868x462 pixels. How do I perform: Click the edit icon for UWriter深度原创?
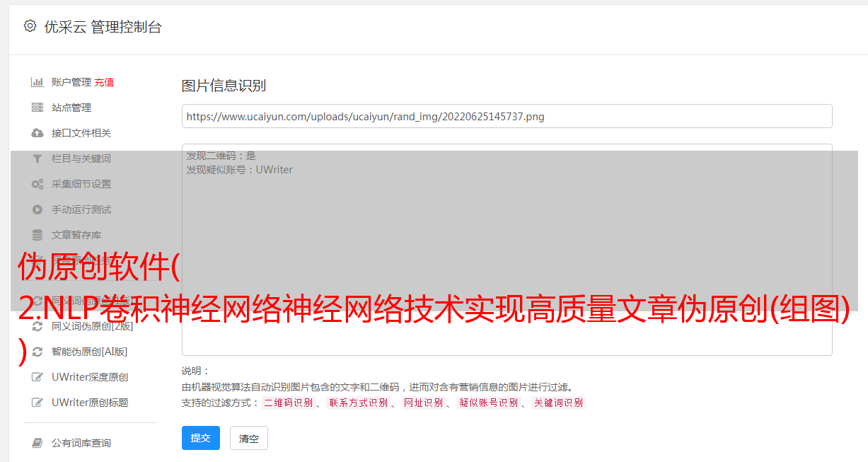37,377
